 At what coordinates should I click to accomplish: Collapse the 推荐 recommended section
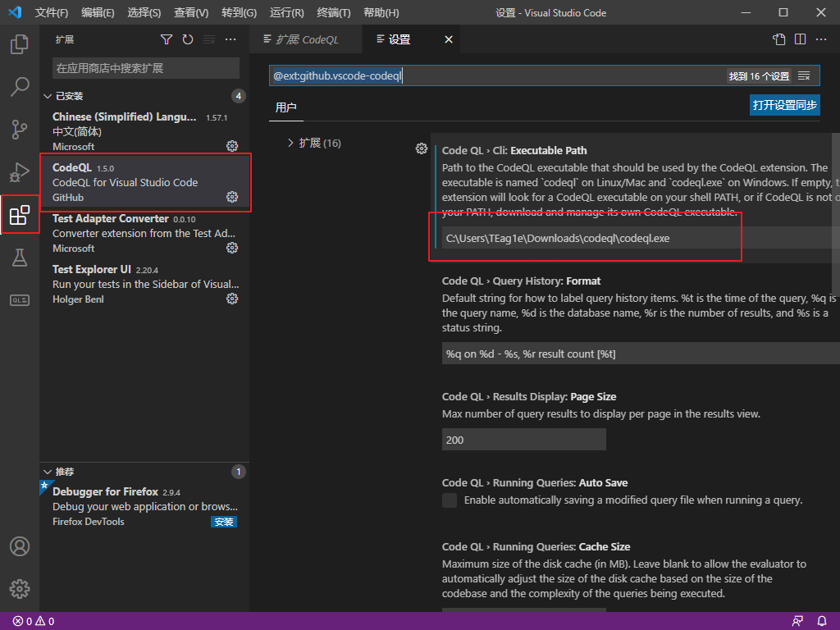[x=59, y=472]
